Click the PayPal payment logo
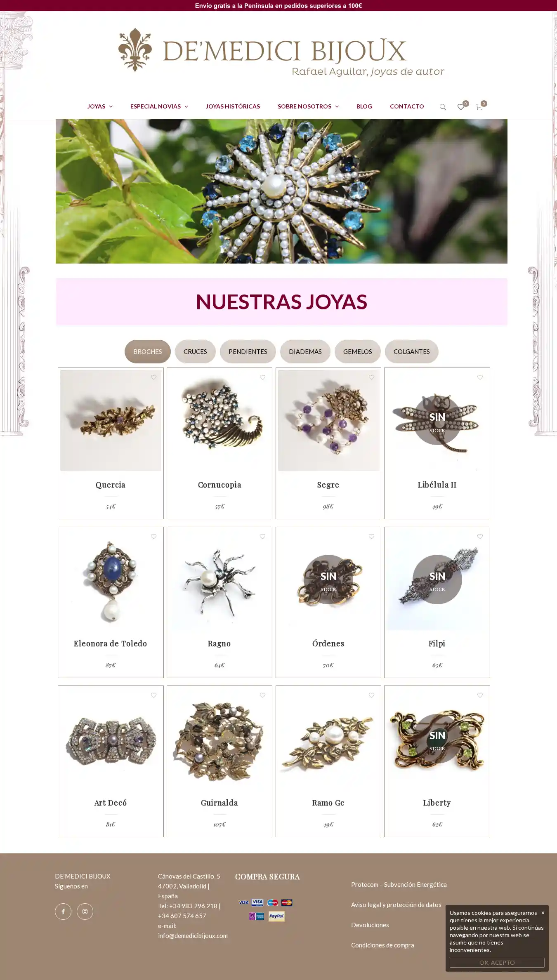 coord(276,916)
